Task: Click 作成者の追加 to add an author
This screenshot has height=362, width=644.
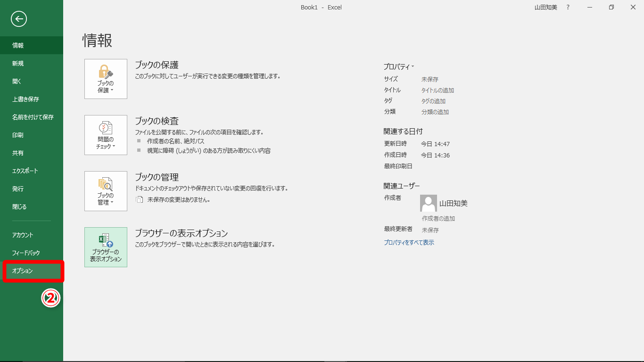Action: click(x=438, y=218)
